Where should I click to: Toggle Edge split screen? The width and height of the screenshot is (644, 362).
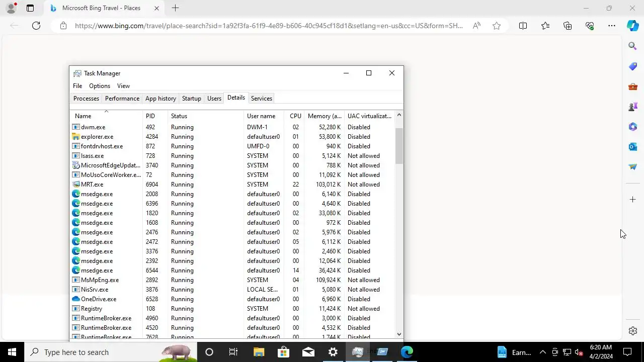click(523, 26)
